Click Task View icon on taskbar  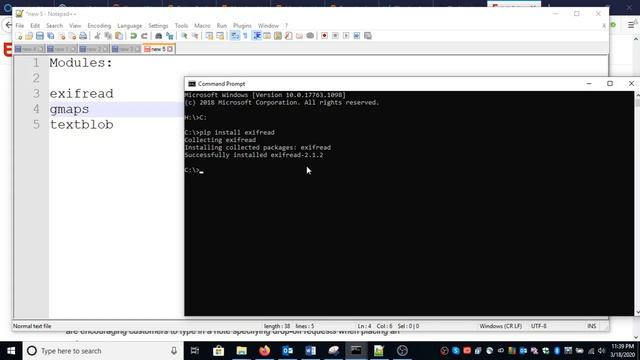pyautogui.click(x=195, y=351)
